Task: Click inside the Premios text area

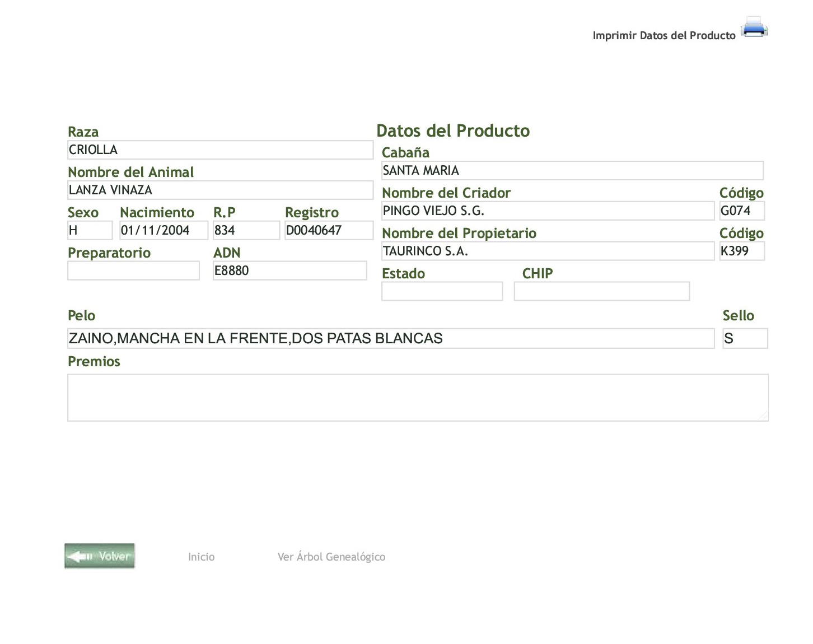Action: (x=418, y=398)
